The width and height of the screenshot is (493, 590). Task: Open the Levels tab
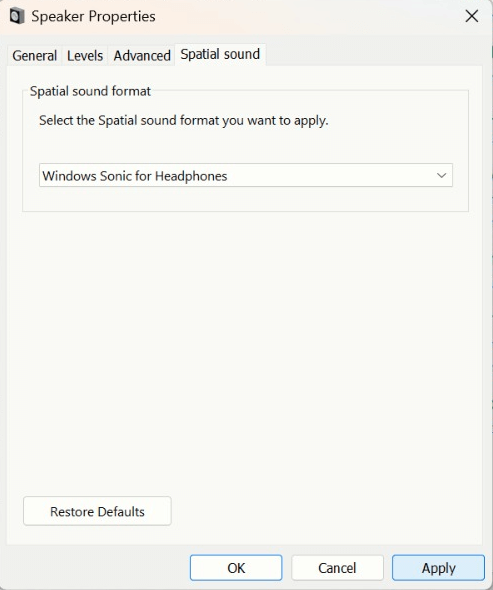tap(85, 56)
